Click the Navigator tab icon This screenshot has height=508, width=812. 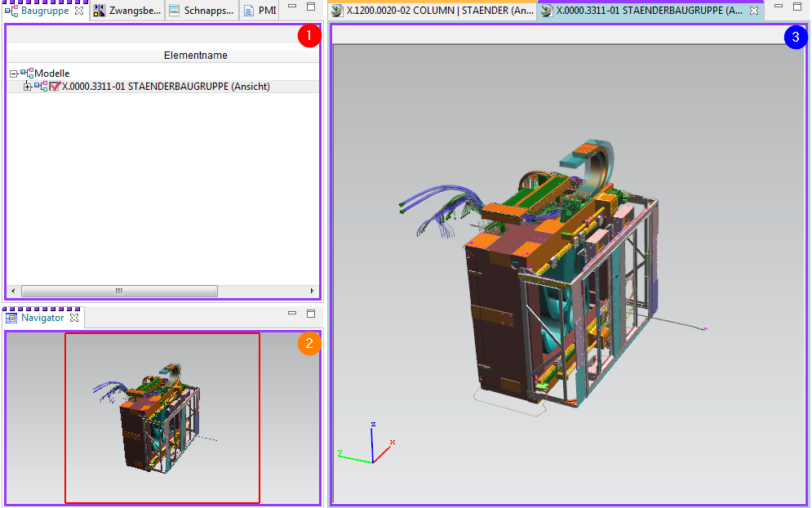tap(11, 318)
